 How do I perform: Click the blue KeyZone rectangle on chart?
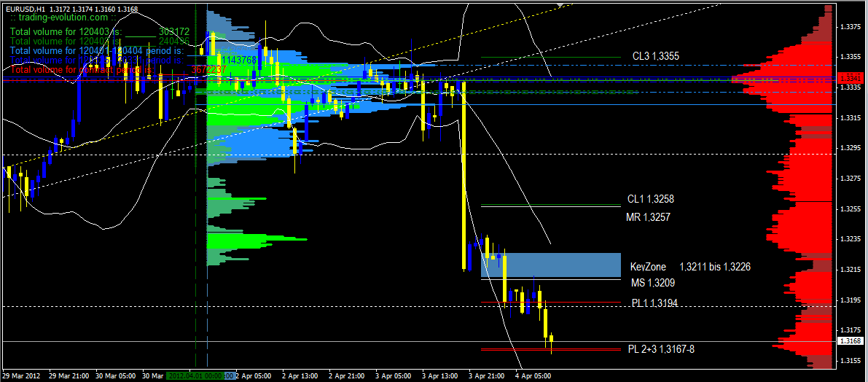tap(550, 265)
